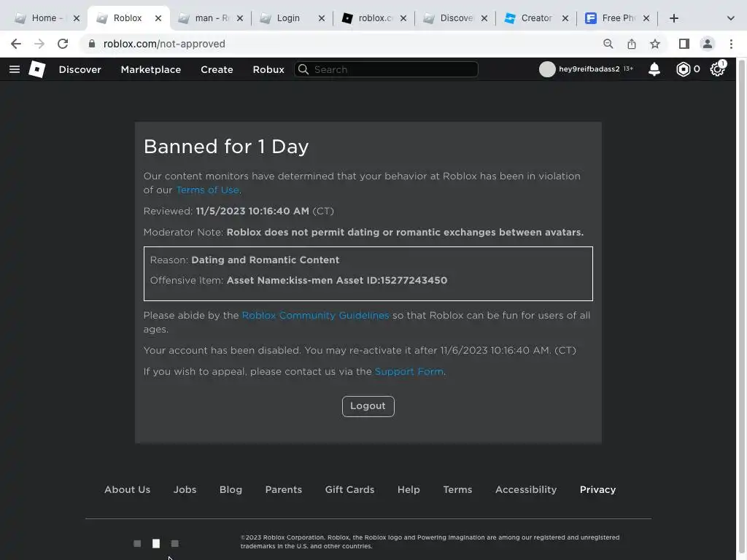Open Discover in the Roblox navbar
This screenshot has height=560, width=747.
point(80,69)
